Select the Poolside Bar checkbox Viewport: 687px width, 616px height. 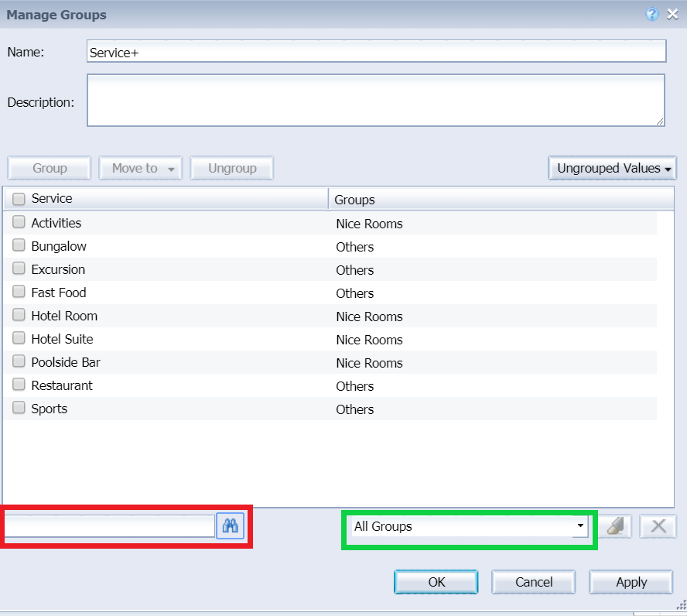pyautogui.click(x=19, y=362)
